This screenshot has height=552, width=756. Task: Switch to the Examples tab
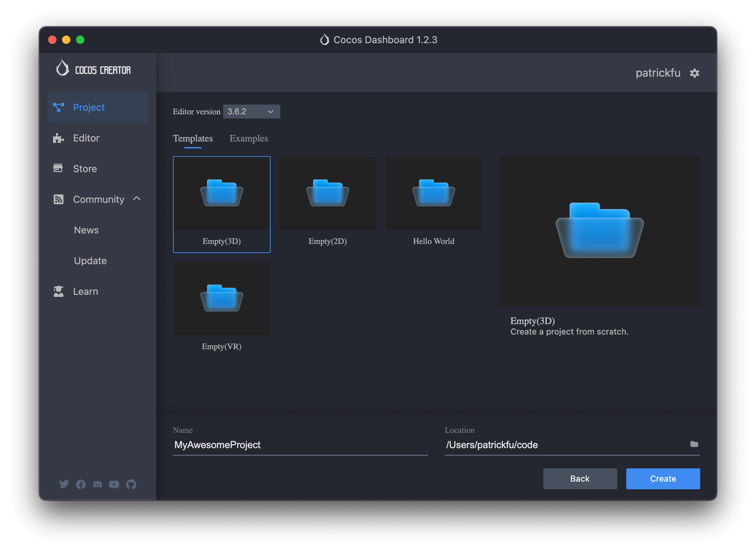(249, 138)
